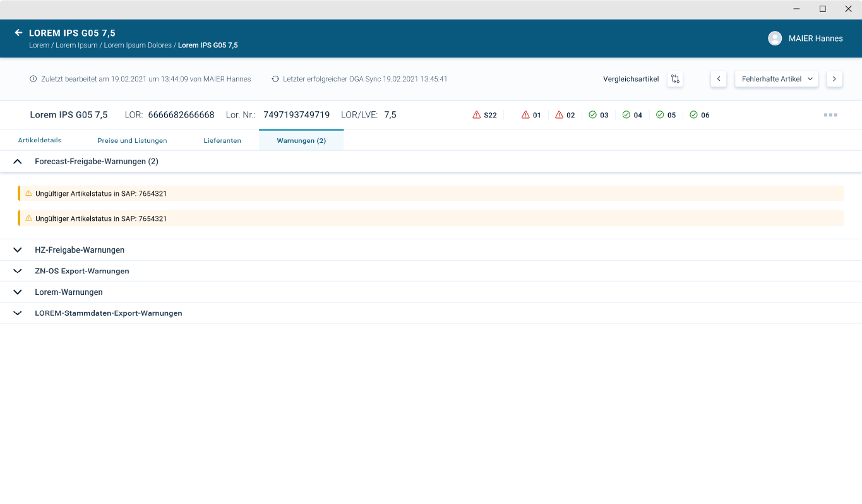This screenshot has height=504, width=862.
Task: Open the Vergleichsartikel comparison icon
Action: tap(674, 79)
